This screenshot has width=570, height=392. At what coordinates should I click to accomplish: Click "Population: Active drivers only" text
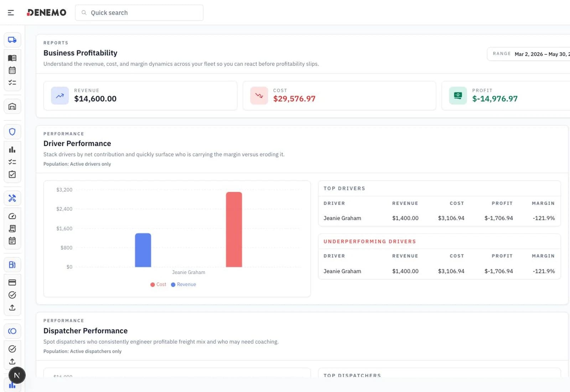[77, 164]
